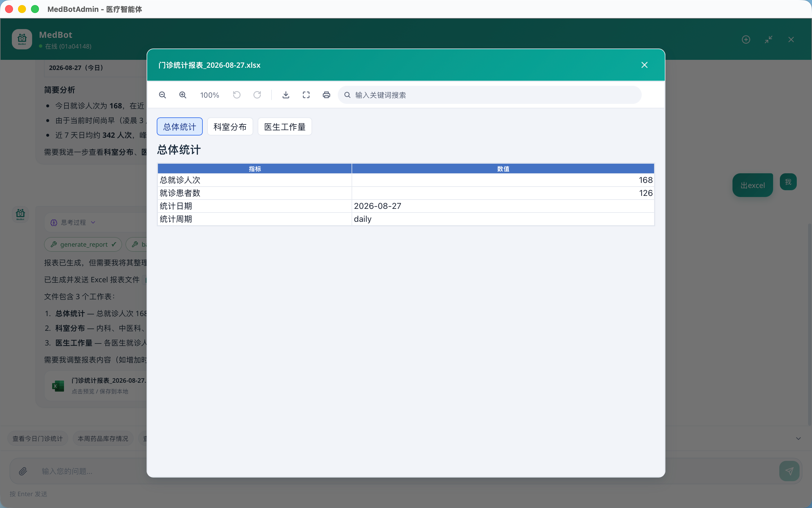This screenshot has width=812, height=508.
Task: Click the keyword search field
Action: 489,95
